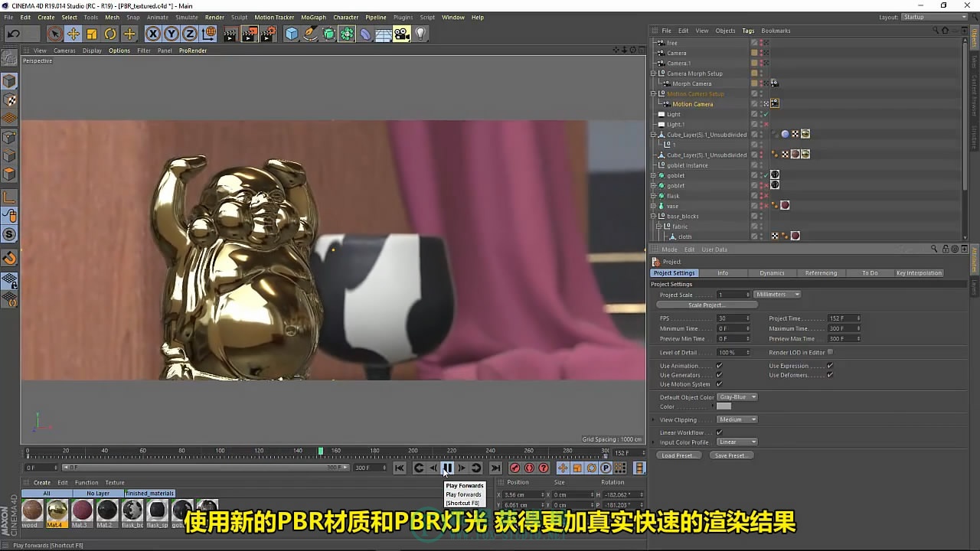Activate the Scale tool
This screenshot has height=551, width=980.
tap(92, 34)
